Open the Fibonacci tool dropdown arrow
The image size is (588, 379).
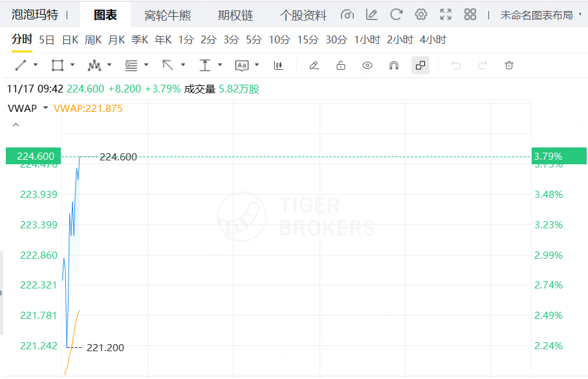pyautogui.click(x=146, y=65)
